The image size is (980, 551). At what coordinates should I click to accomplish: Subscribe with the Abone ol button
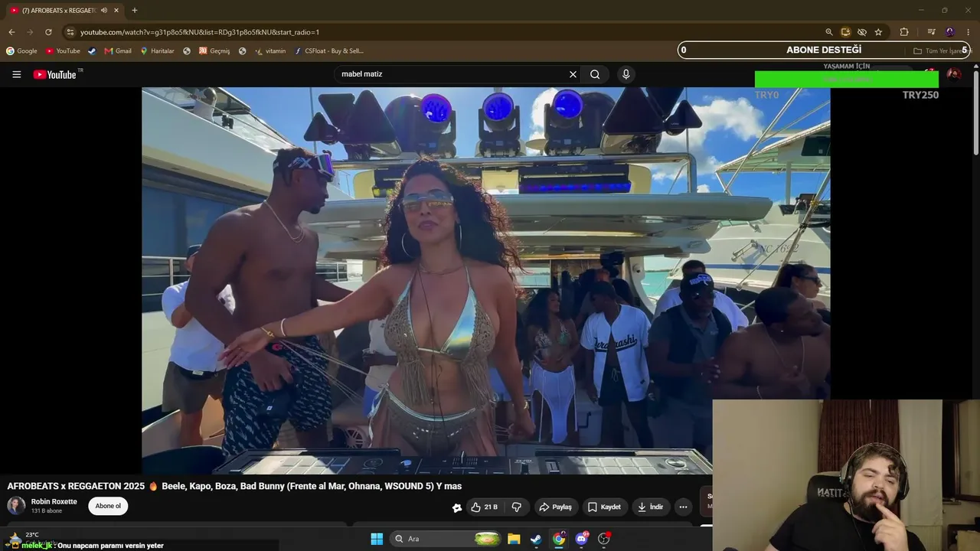tap(108, 506)
